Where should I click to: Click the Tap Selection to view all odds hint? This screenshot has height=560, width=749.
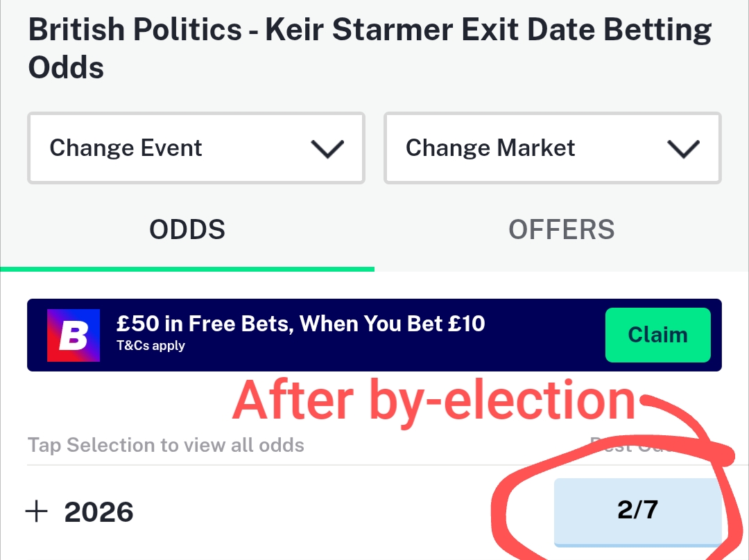tap(166, 445)
